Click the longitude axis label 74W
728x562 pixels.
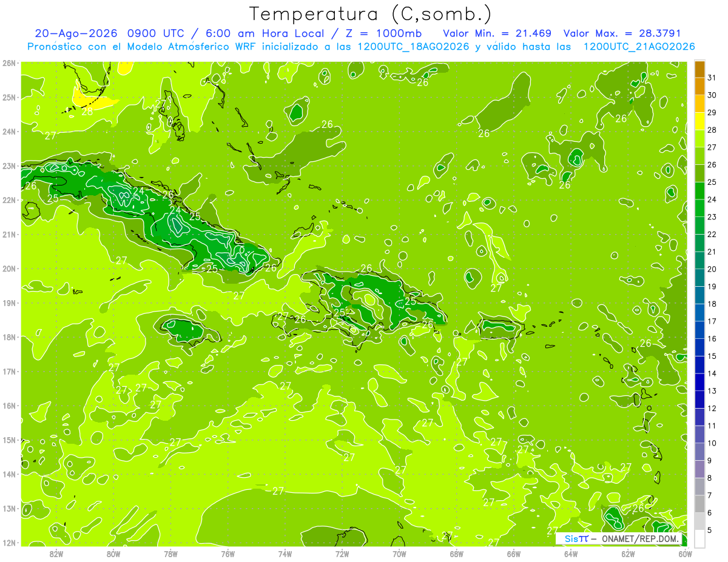point(285,554)
